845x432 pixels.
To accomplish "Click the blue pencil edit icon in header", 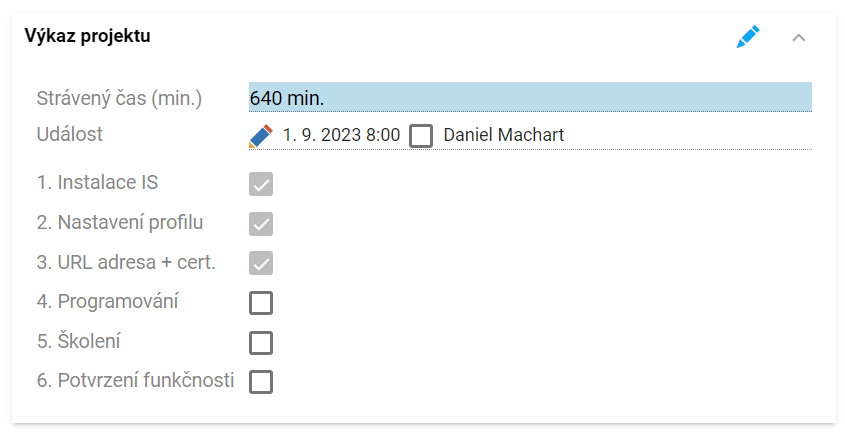I will tap(748, 37).
